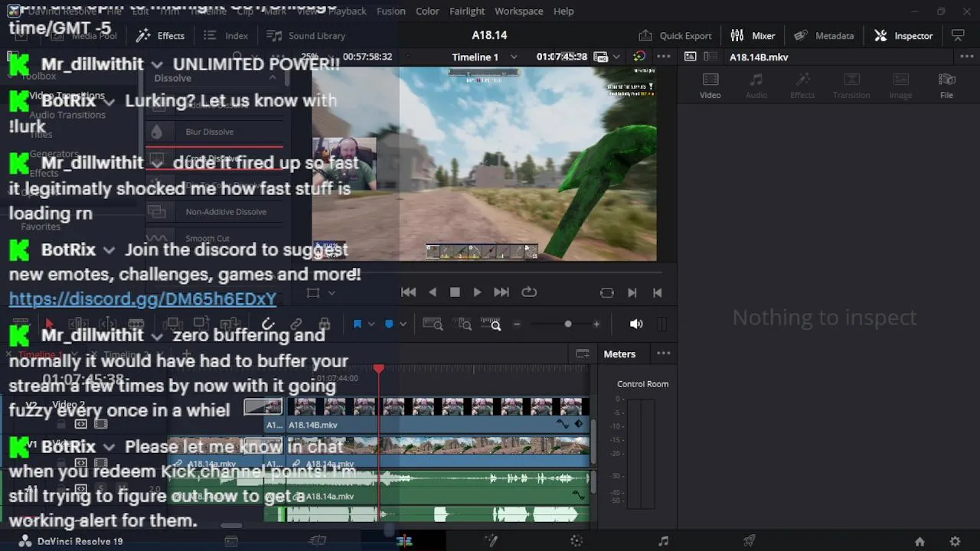Open the Workspace menu

518,11
